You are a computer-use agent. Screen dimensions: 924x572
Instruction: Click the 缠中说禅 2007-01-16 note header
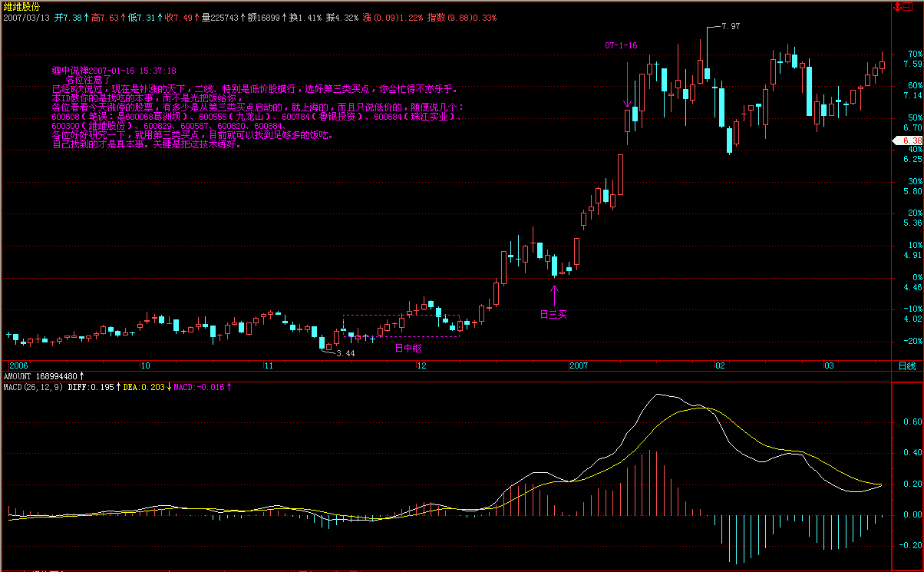click(x=114, y=70)
